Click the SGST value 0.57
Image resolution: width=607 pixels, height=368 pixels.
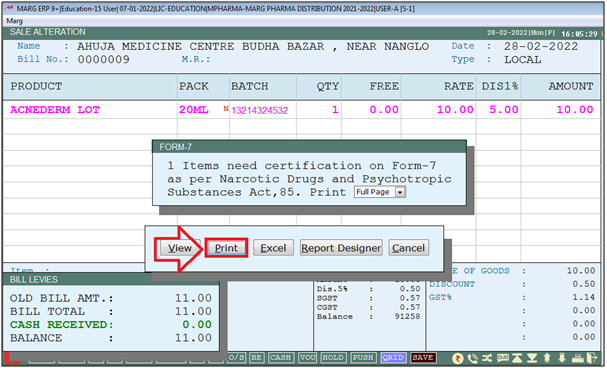pos(410,298)
